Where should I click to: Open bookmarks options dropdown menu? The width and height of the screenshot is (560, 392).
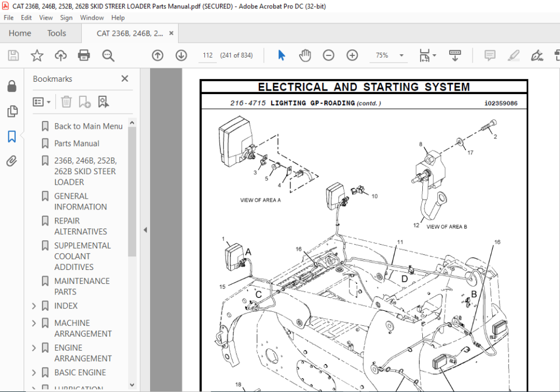point(41,102)
